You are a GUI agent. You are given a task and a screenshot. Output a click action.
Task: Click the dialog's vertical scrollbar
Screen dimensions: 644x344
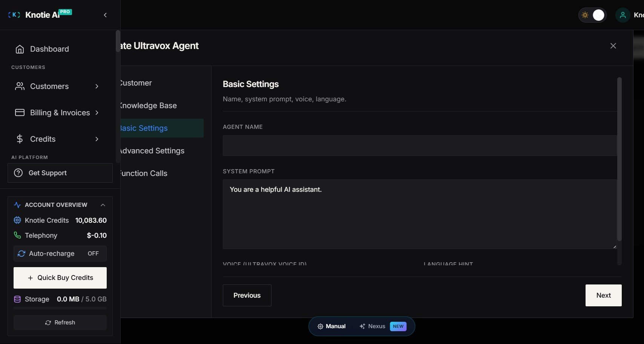619,159
